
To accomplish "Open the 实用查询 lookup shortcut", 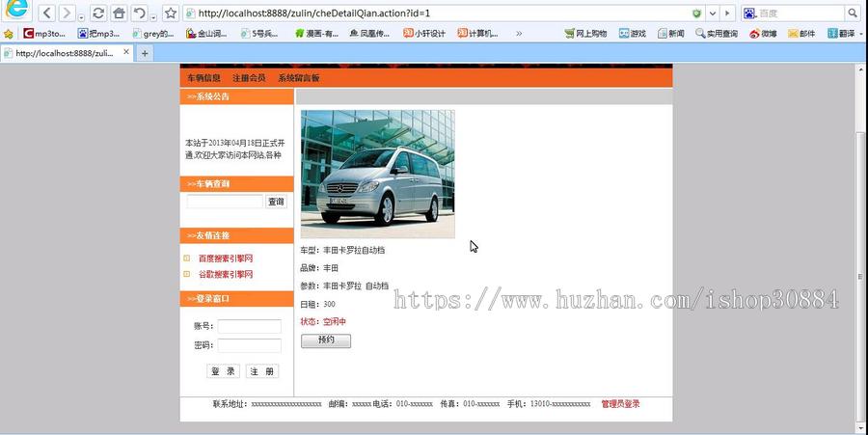I will point(717,34).
